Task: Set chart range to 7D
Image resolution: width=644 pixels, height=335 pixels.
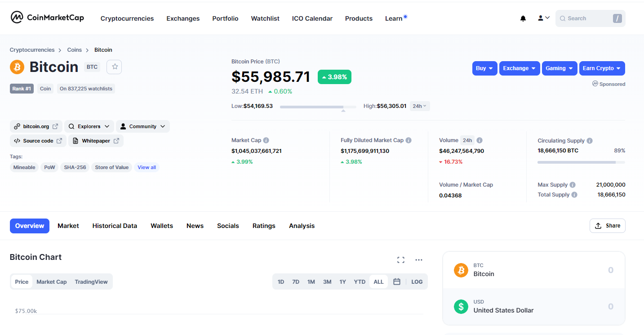Action: [x=296, y=282]
